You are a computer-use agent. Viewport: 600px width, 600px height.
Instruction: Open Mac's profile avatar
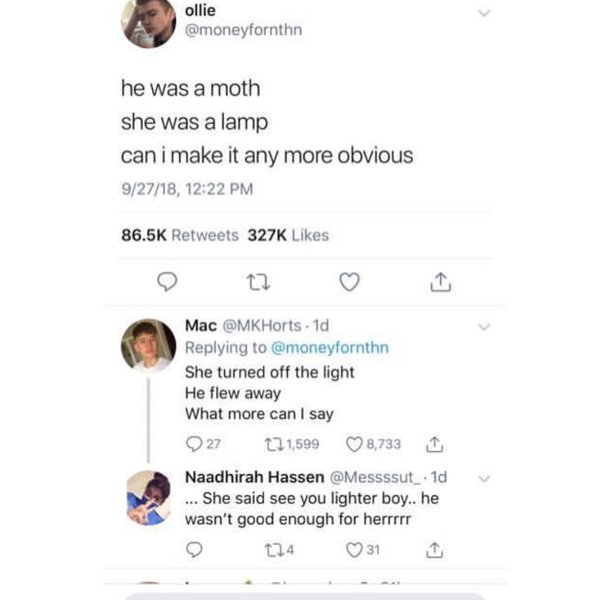[x=148, y=346]
